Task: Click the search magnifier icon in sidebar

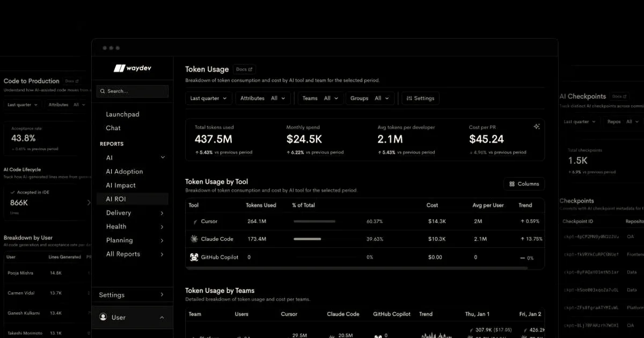Action: point(102,91)
